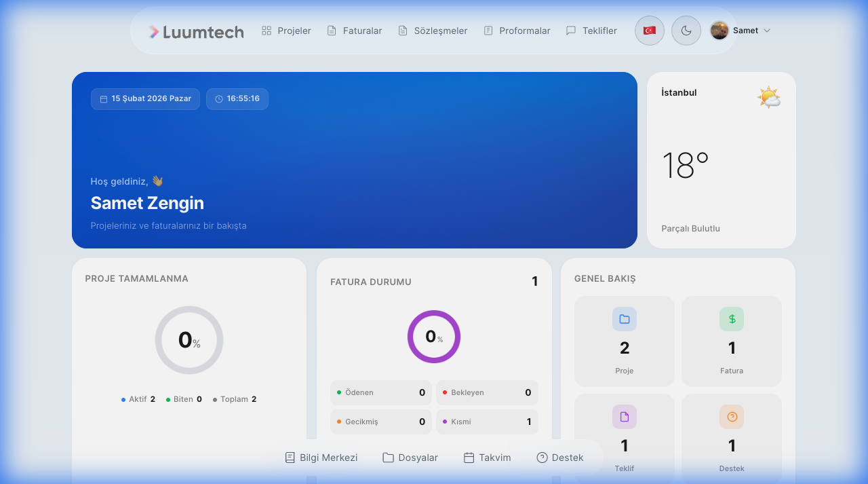868x484 pixels.
Task: Open the Takvim calendar
Action: pyautogui.click(x=487, y=458)
